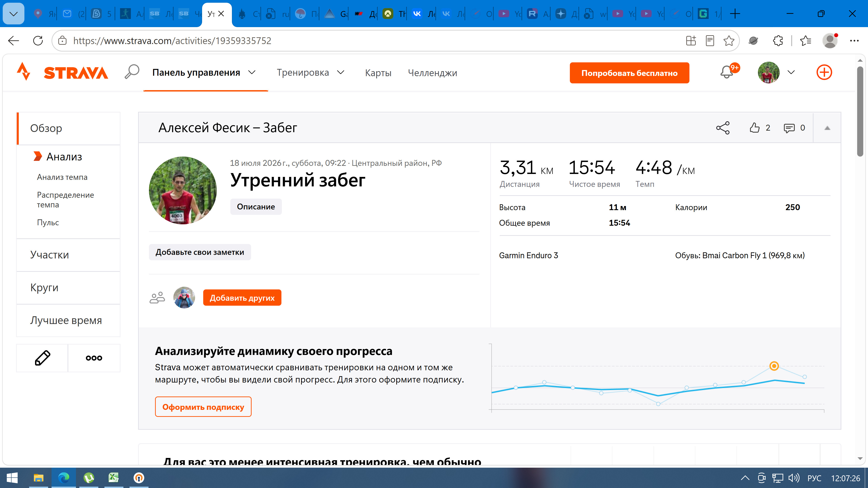The height and width of the screenshot is (488, 868).
Task: Open the three-circles more actions button
Action: pyautogui.click(x=94, y=358)
